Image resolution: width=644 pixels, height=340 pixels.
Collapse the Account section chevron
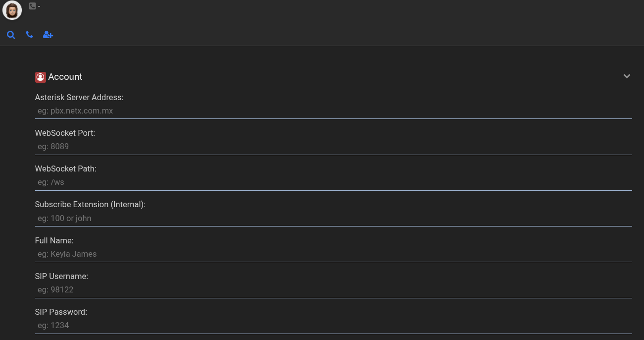point(627,76)
